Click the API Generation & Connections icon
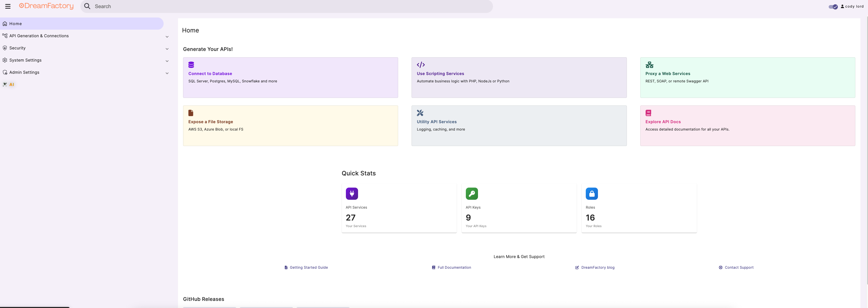The width and height of the screenshot is (868, 308). click(5, 36)
